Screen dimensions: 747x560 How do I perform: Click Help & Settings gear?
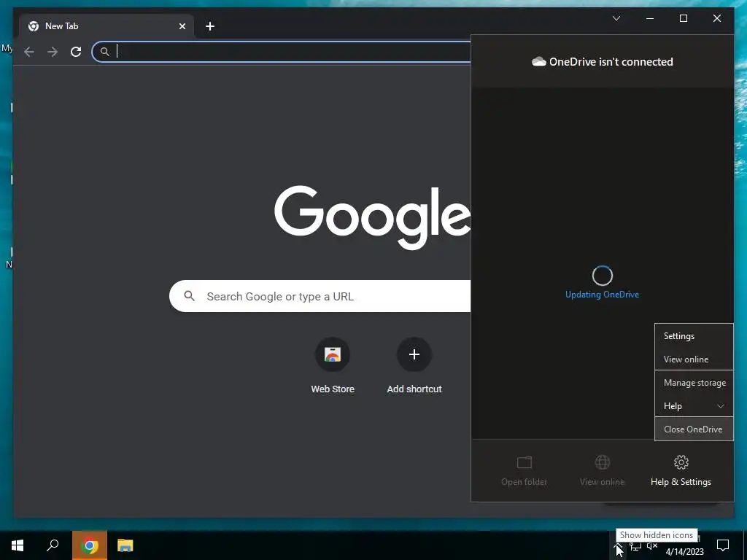tap(681, 470)
